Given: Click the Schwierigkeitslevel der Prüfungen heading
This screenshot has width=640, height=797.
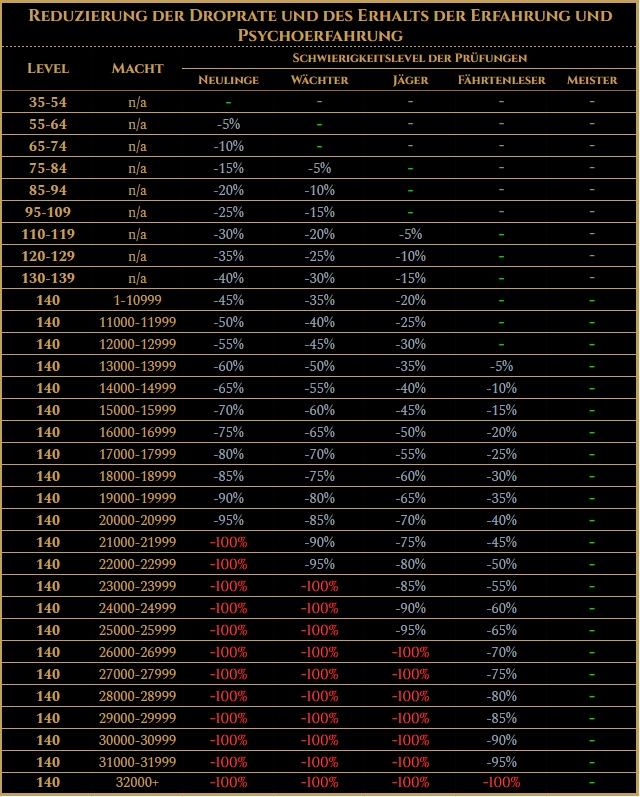Looking at the screenshot, I should [410, 58].
